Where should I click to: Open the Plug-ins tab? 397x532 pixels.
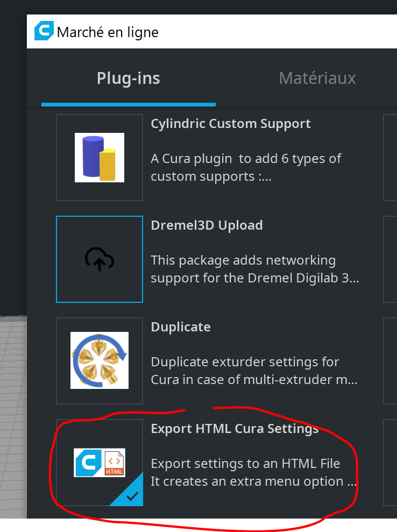point(128,79)
